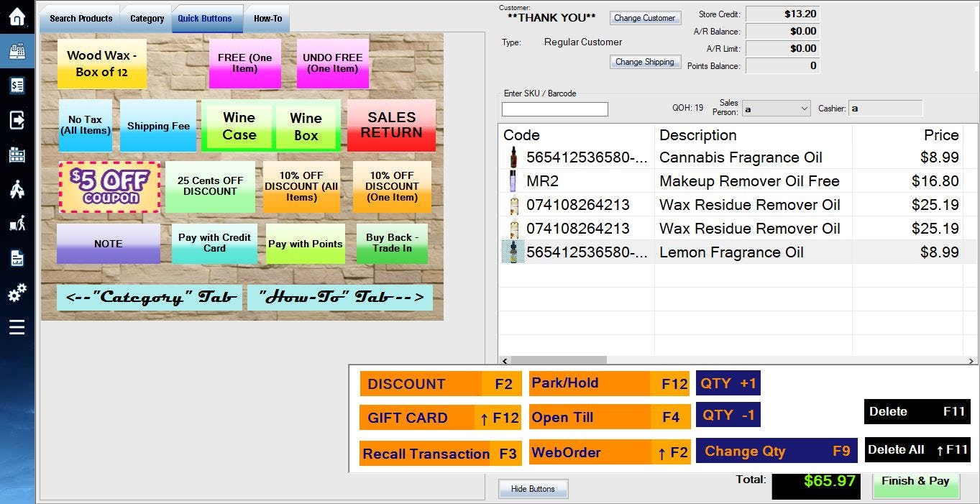Choose Pay with Points
Image resolution: width=980 pixels, height=504 pixels.
pos(306,244)
